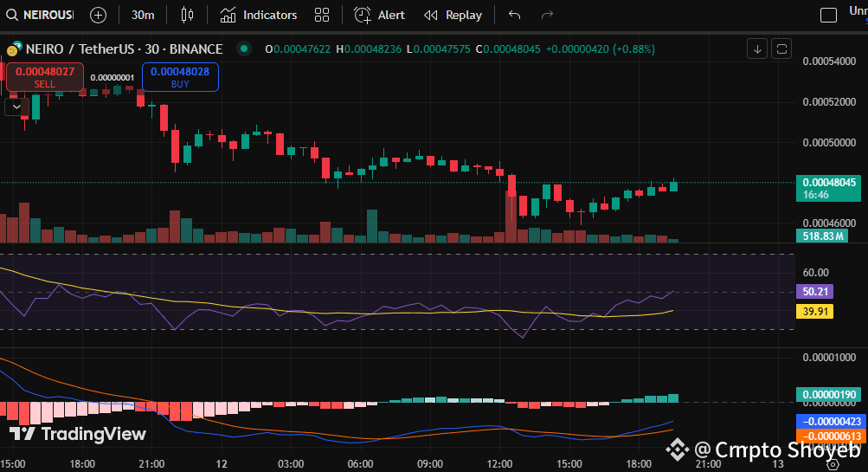Viewport: 868px width, 472px height.
Task: Click the 0.00052000 price axis label
Action: (x=829, y=102)
